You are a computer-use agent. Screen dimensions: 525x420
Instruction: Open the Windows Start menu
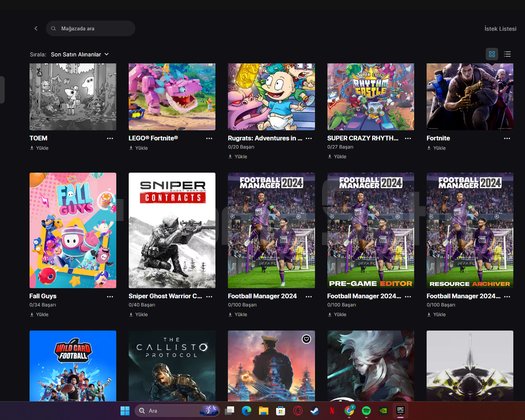point(125,411)
